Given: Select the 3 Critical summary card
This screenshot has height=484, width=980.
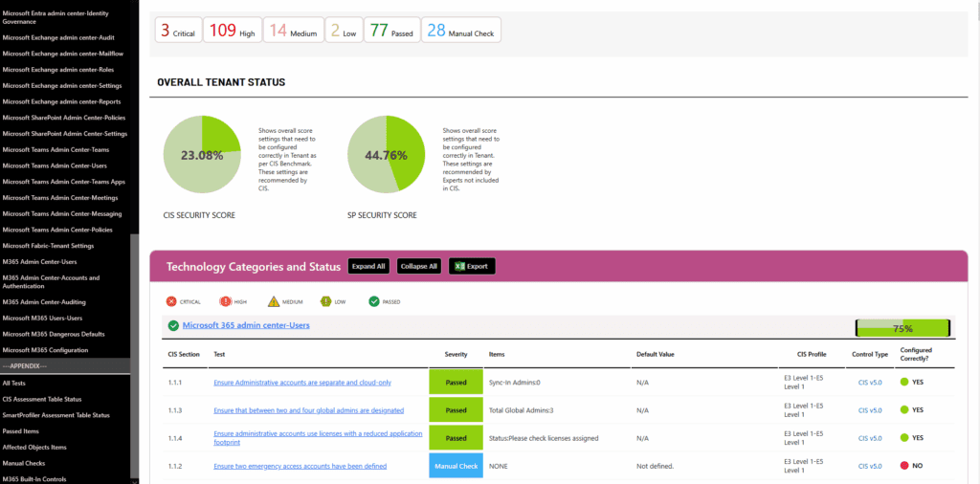Looking at the screenshot, I should point(179,31).
